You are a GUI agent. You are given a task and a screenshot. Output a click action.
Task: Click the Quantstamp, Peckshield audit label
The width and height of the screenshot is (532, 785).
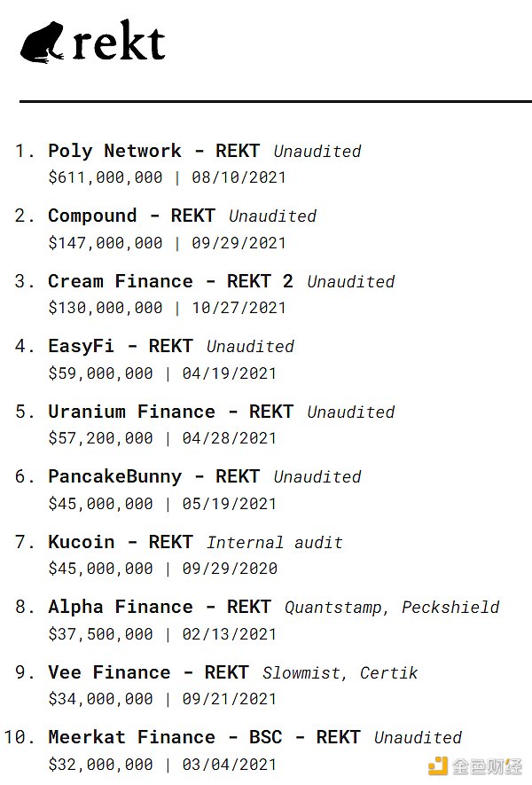coord(392,608)
